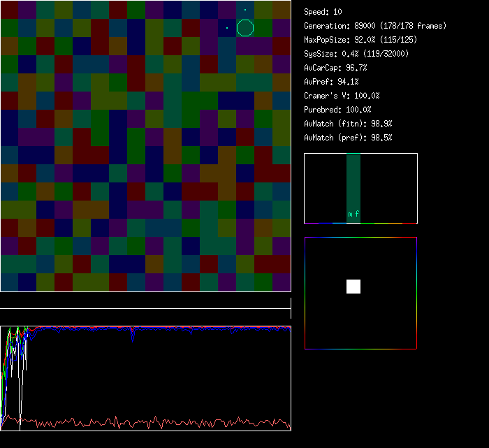The image size is (489, 448).
Task: Click the Cramer's V statistic
Action: coord(342,96)
